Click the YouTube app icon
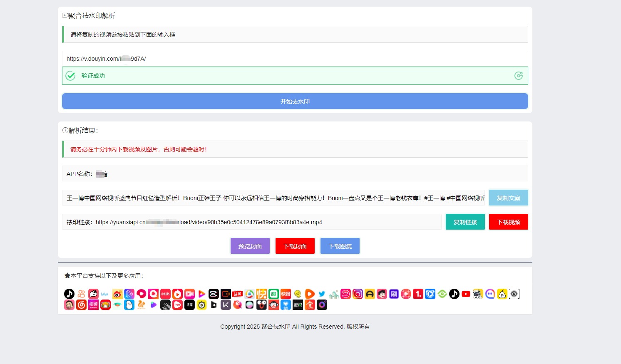This screenshot has height=364, width=621. (466, 294)
